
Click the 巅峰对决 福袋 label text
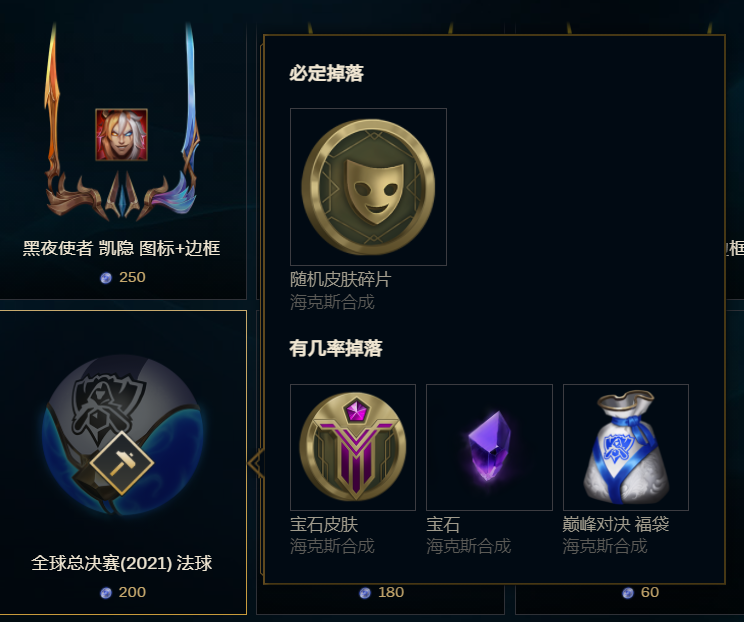(616, 524)
